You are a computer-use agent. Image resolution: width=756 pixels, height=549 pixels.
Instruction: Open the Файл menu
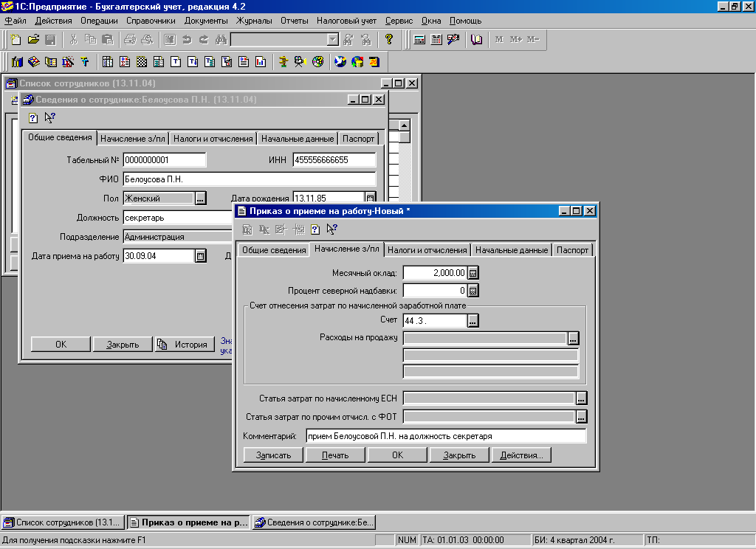(x=16, y=21)
